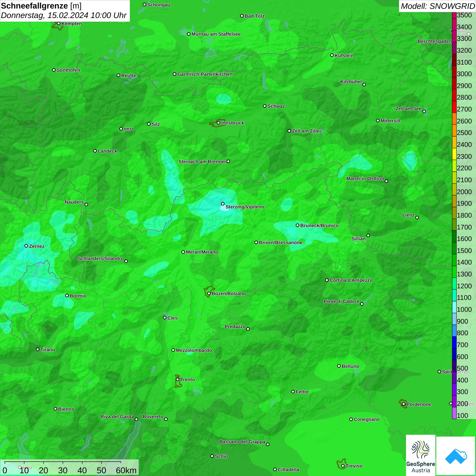Click the Kitzbühel label
The image size is (476, 476).
click(x=351, y=82)
